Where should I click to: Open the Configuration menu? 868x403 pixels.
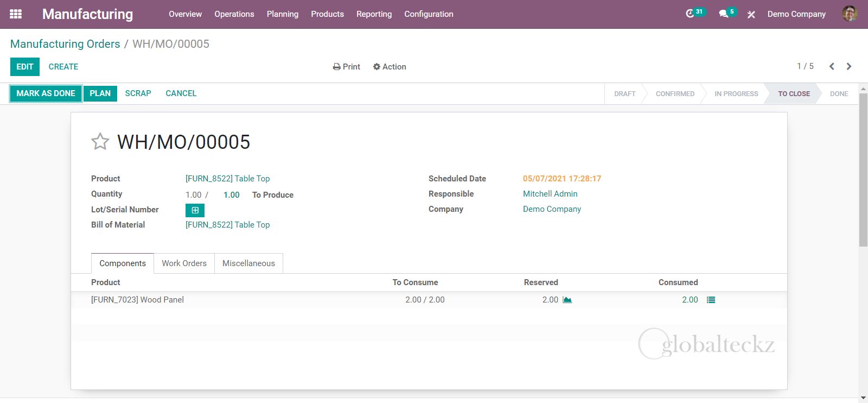(x=429, y=14)
